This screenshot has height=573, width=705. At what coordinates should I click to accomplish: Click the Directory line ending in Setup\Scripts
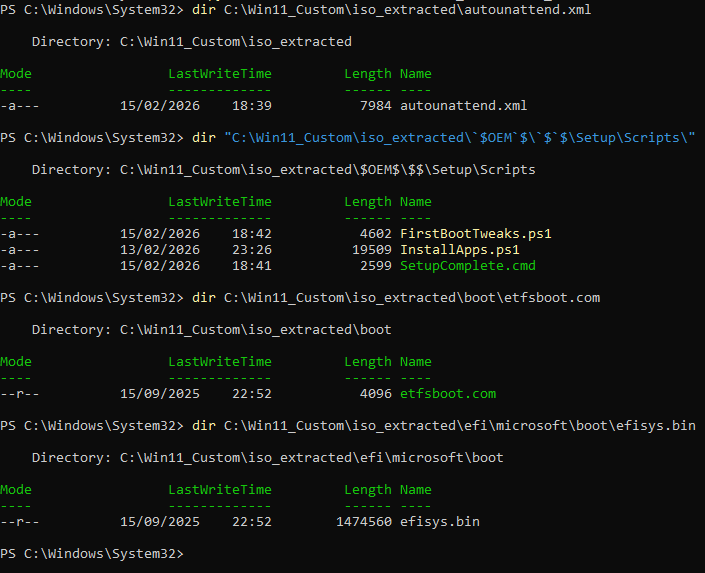(x=283, y=169)
